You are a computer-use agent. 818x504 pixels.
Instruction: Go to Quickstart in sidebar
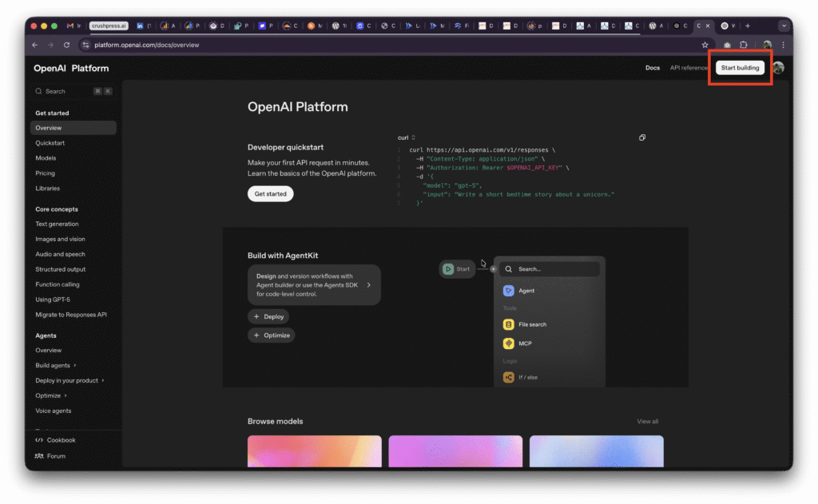pos(50,143)
